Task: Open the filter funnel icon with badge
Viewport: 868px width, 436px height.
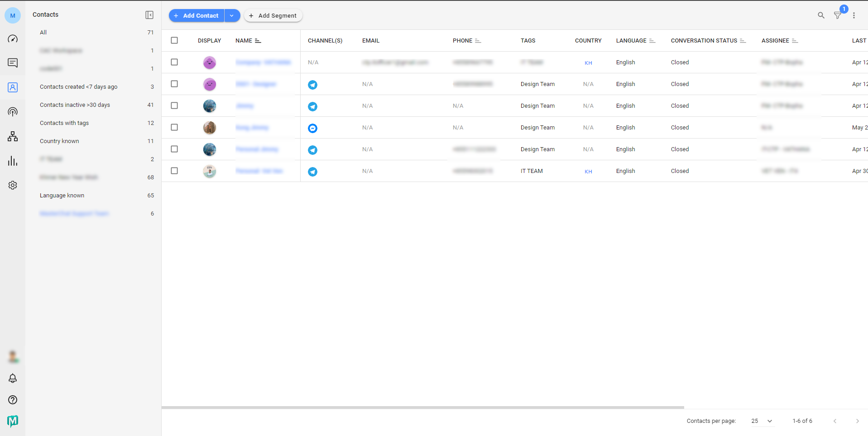Action: (838, 15)
